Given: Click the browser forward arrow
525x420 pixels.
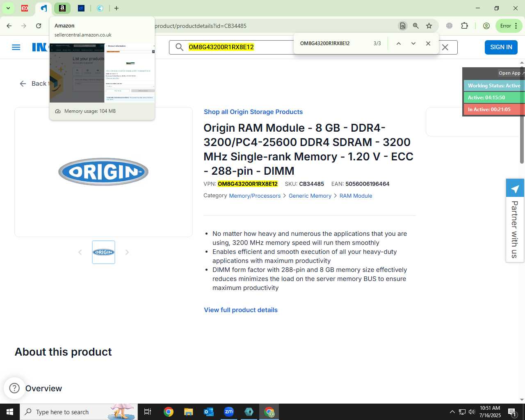Looking at the screenshot, I should [x=24, y=26].
